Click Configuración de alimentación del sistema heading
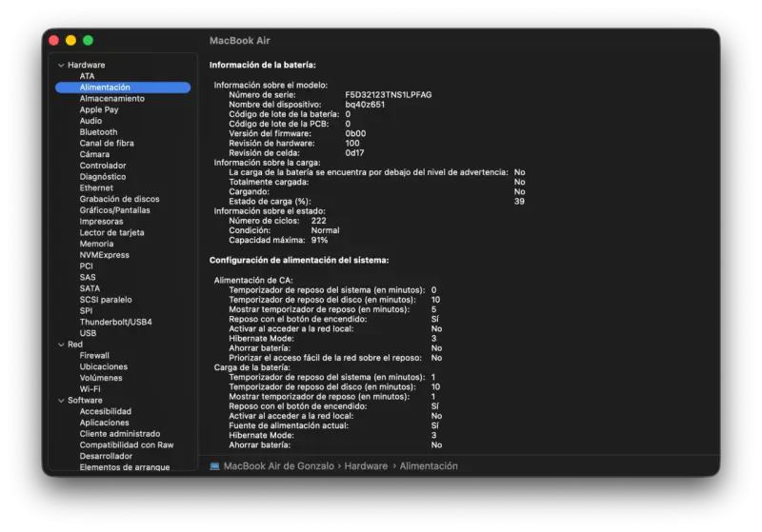Image resolution: width=762 pixels, height=532 pixels. coord(299,261)
